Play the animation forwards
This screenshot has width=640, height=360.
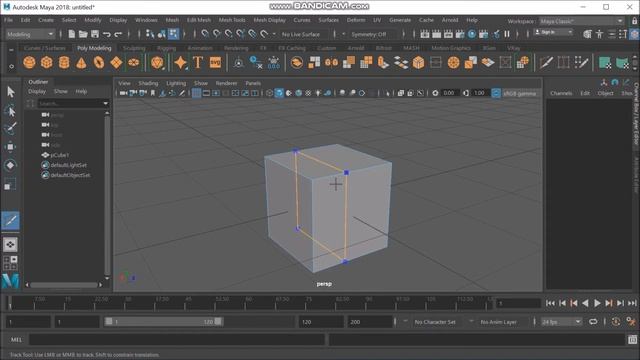(x=597, y=303)
